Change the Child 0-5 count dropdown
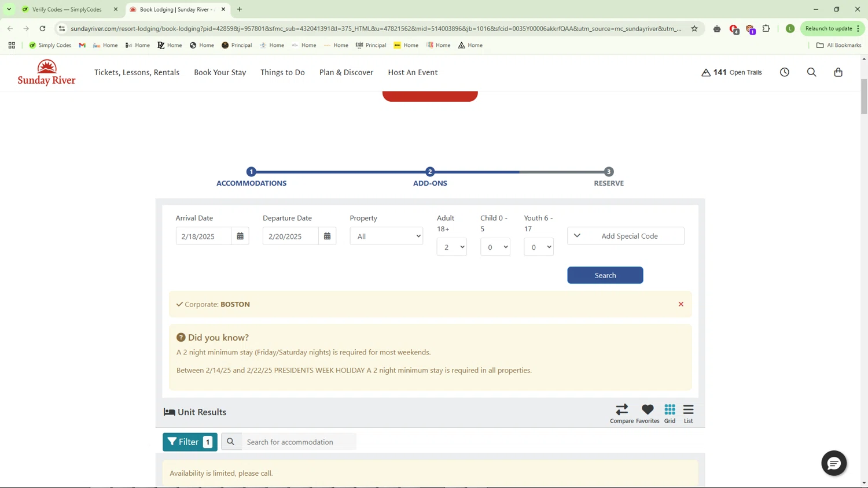The height and width of the screenshot is (488, 868). (495, 247)
